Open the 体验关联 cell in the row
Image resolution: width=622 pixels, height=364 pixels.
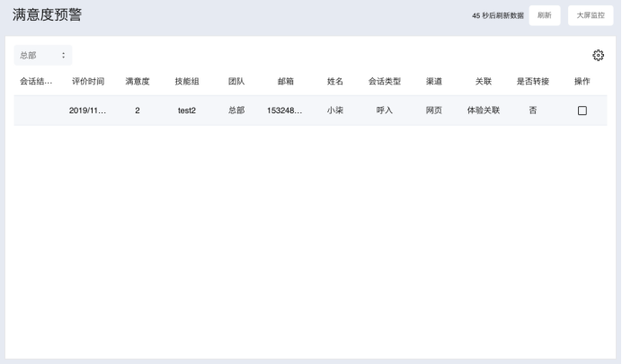click(x=483, y=111)
